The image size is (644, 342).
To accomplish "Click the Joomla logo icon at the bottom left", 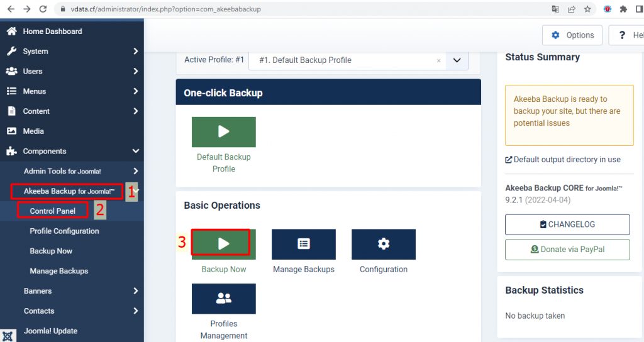I will click(8, 336).
